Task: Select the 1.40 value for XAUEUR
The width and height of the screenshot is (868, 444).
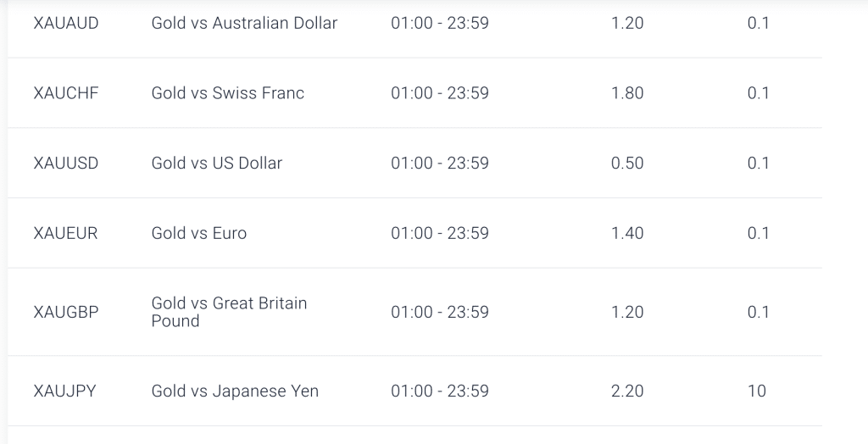Action: [x=627, y=233]
